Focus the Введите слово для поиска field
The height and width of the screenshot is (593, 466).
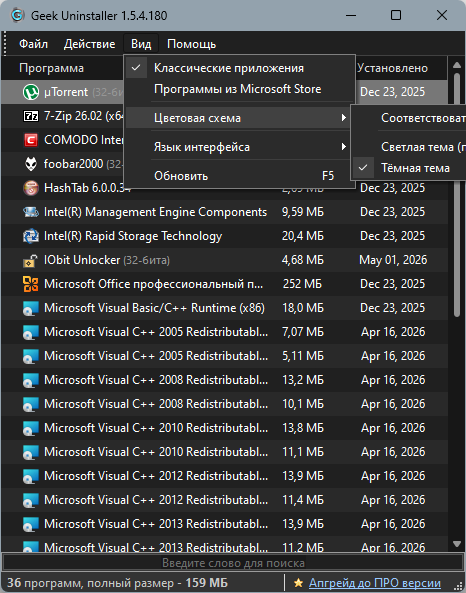click(233, 564)
